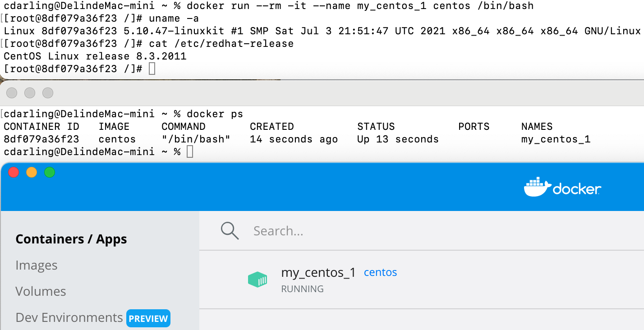Screen dimensions: 644x330
Task: Click the blue PREVIEW badge
Action: click(148, 318)
